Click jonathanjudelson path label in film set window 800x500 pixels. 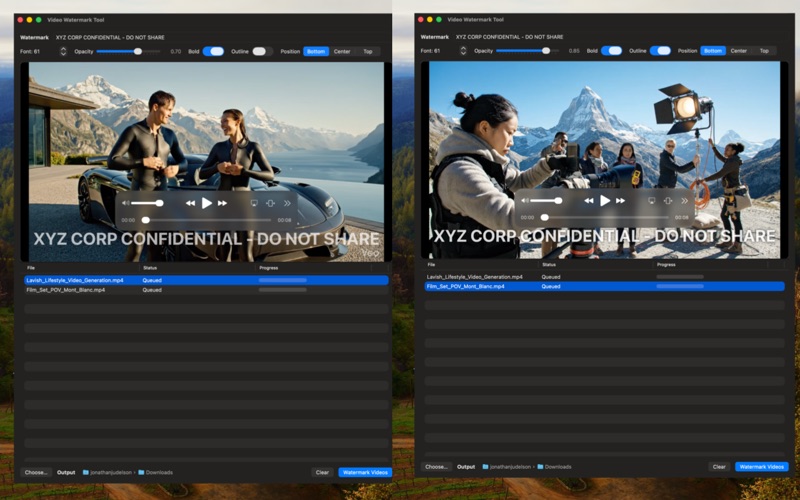(x=511, y=467)
